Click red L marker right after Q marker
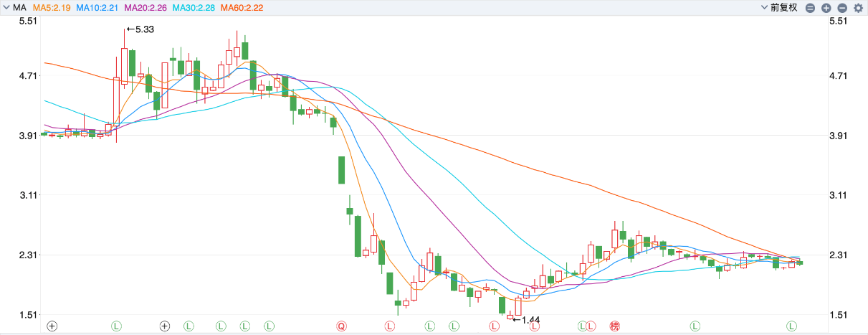Screen dimensions: 868x335 pos(390,326)
